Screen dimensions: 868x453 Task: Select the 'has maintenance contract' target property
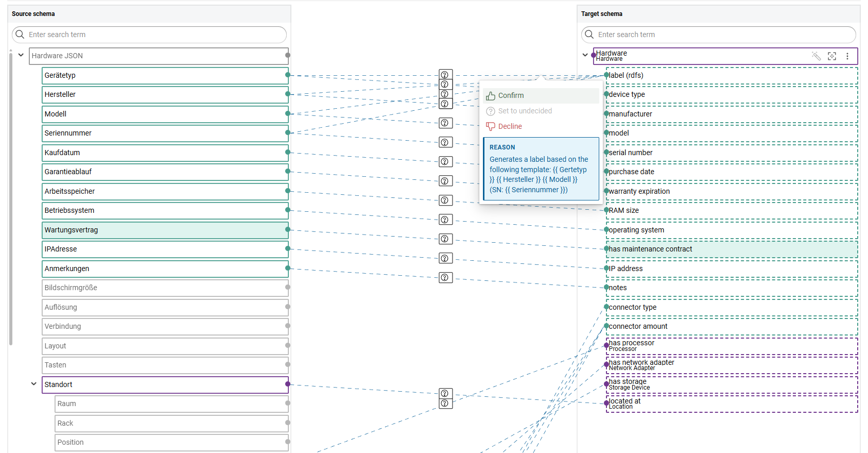pyautogui.click(x=731, y=249)
